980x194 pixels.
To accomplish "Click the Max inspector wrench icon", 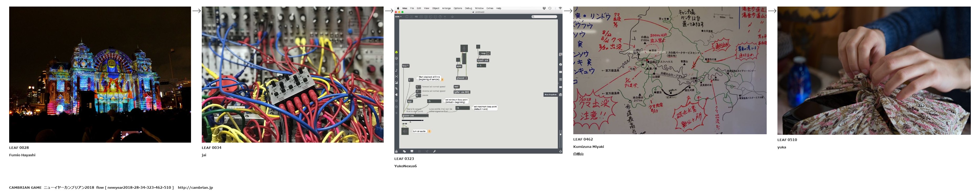I will [435, 151].
